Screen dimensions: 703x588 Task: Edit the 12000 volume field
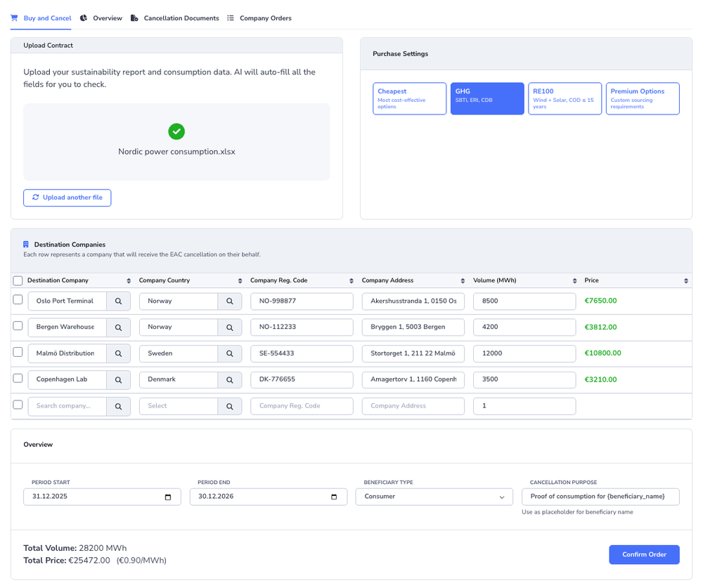[x=524, y=353]
